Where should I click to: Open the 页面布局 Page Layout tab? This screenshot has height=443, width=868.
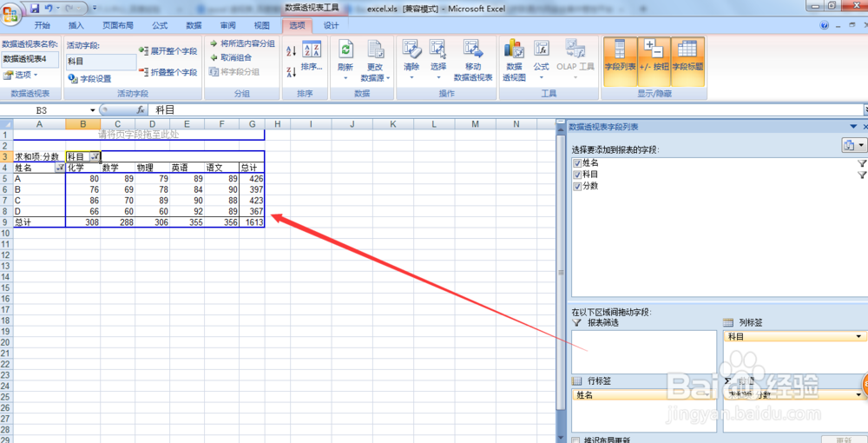118,25
